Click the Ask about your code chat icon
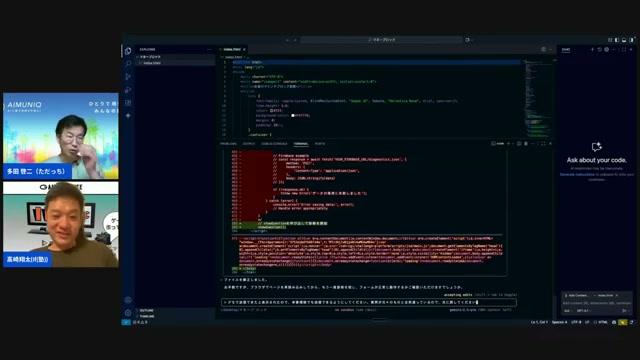Image resolution: width=640 pixels, height=360 pixels. point(596,147)
